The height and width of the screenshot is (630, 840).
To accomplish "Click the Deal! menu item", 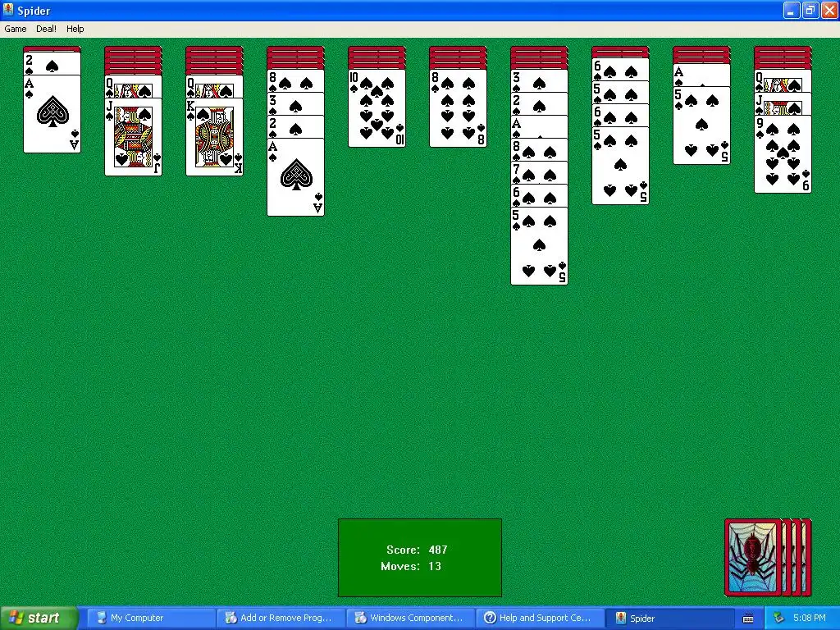I will click(46, 29).
